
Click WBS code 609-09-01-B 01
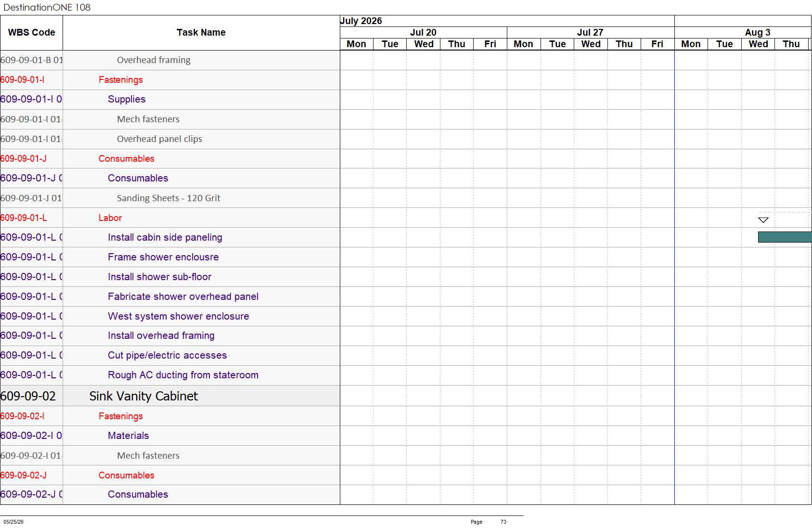(31, 60)
